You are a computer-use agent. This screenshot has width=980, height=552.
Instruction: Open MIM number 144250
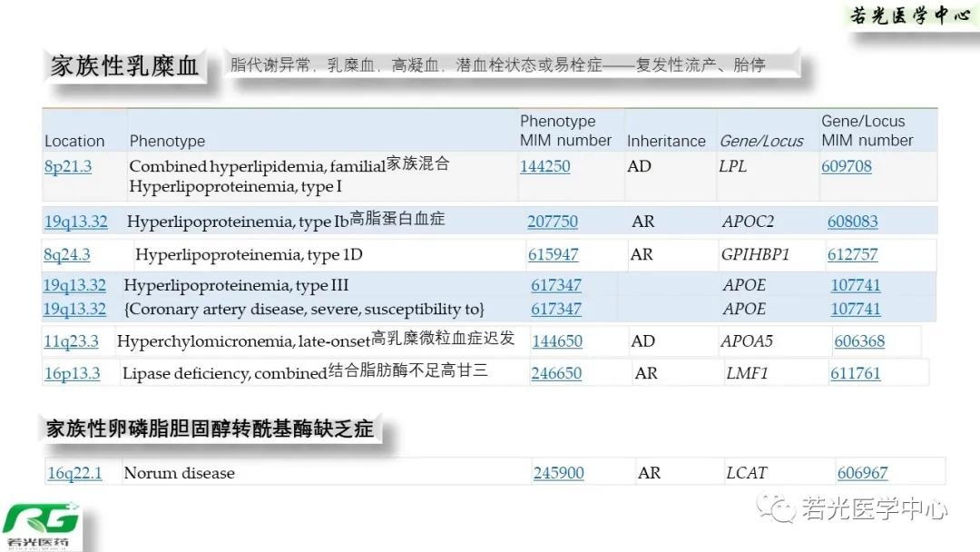(x=544, y=166)
